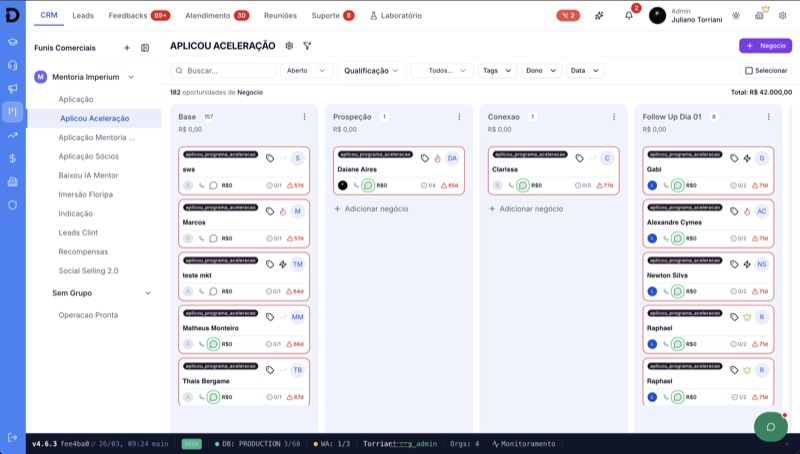Screen dimensions: 800x454
Task: Open the Qualificação dropdown
Action: (371, 70)
